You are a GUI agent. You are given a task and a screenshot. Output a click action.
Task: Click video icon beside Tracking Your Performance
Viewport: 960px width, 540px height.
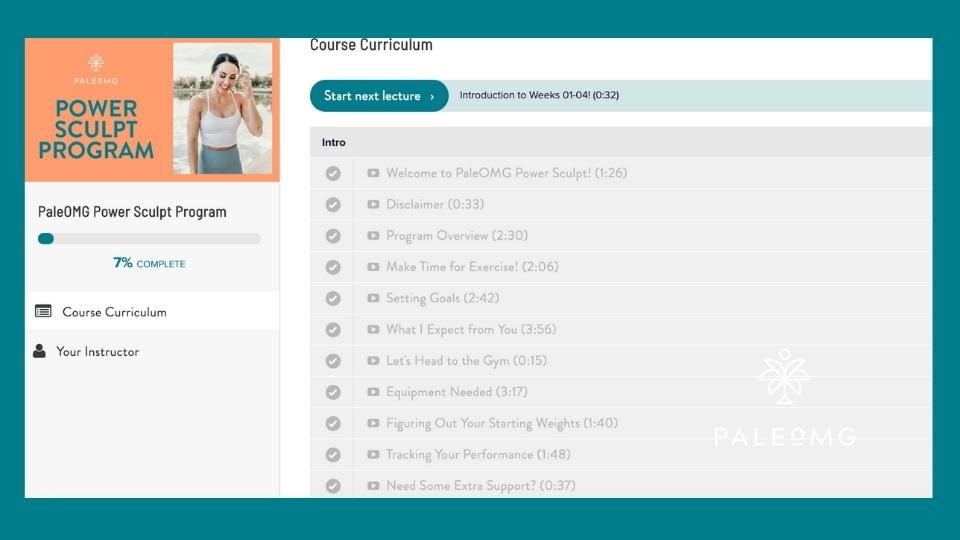click(373, 454)
